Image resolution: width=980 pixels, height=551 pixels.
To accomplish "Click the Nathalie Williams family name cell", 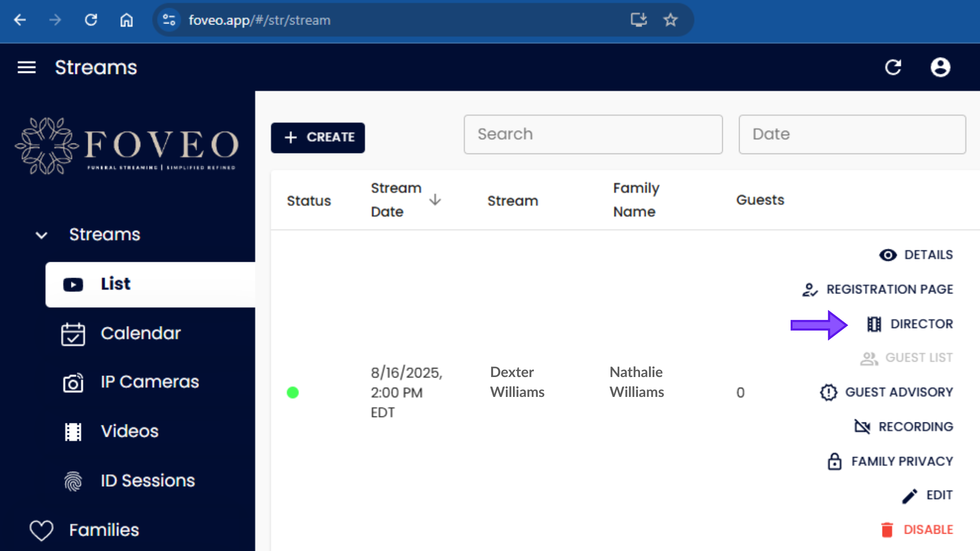I will [636, 382].
